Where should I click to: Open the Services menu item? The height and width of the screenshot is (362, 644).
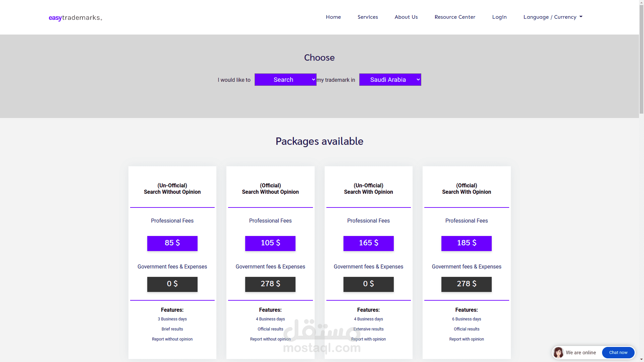[x=368, y=17]
